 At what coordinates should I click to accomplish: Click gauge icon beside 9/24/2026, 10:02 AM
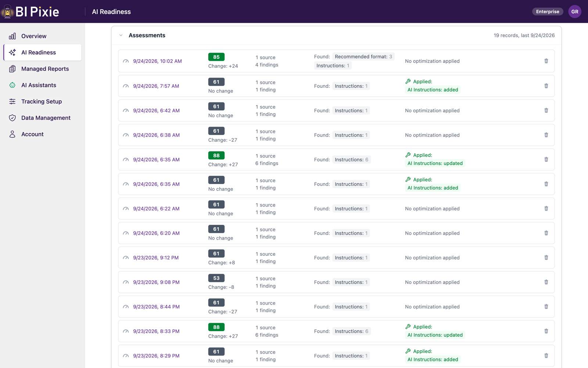click(126, 61)
